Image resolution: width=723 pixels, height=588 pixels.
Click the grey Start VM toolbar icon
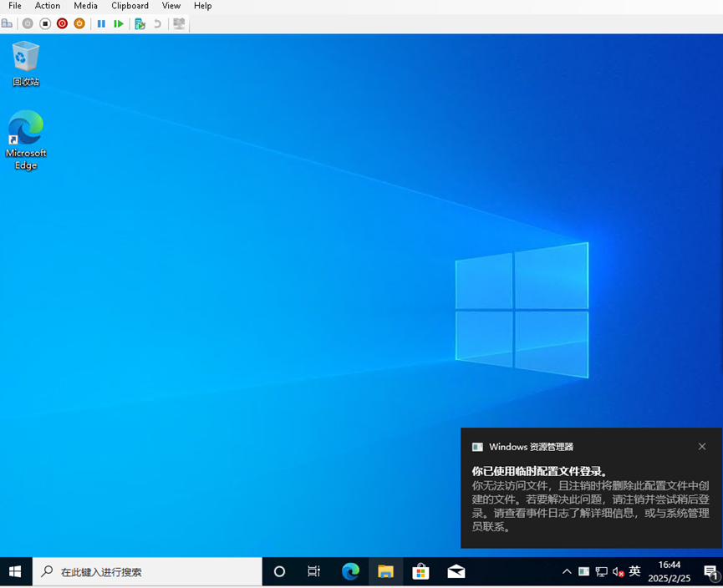point(28,23)
